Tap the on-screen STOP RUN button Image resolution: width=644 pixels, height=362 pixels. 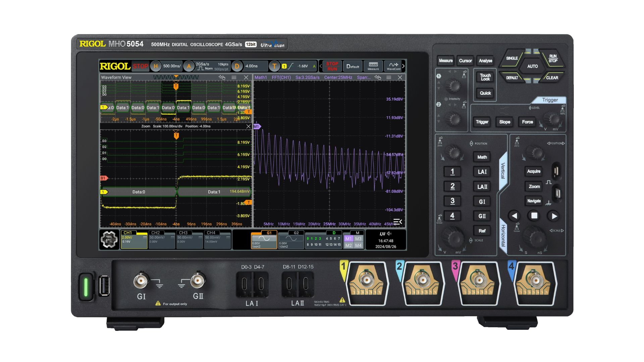point(332,66)
